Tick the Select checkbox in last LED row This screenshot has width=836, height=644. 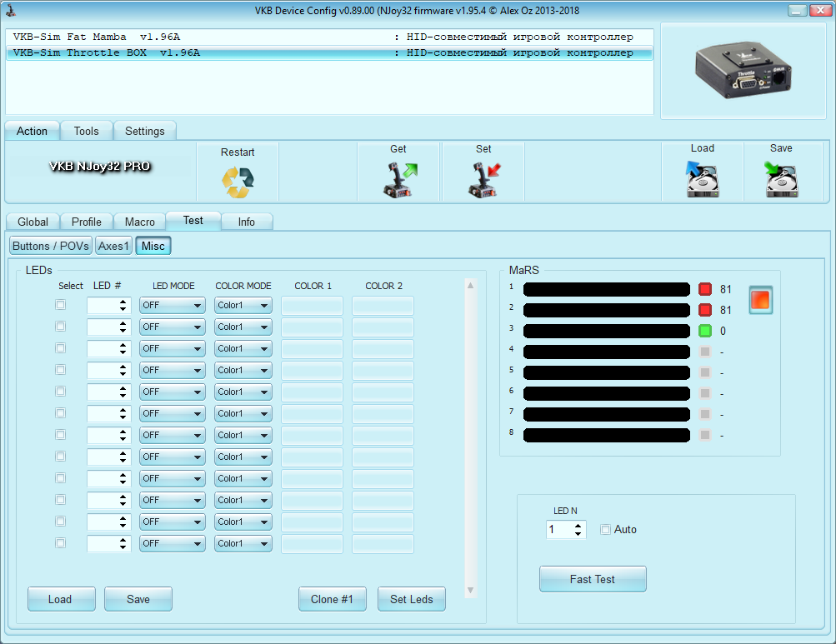pos(60,543)
